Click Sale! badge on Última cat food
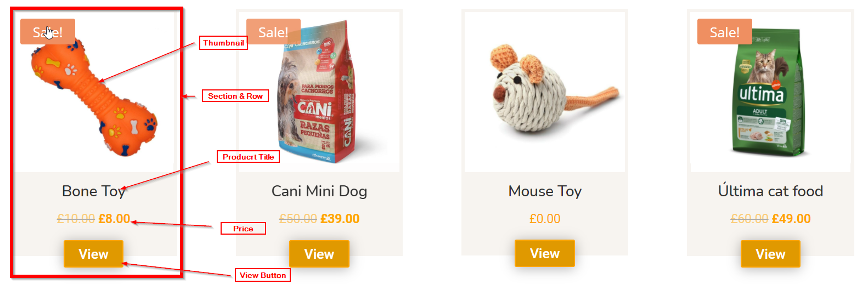868x284 pixels. (725, 32)
